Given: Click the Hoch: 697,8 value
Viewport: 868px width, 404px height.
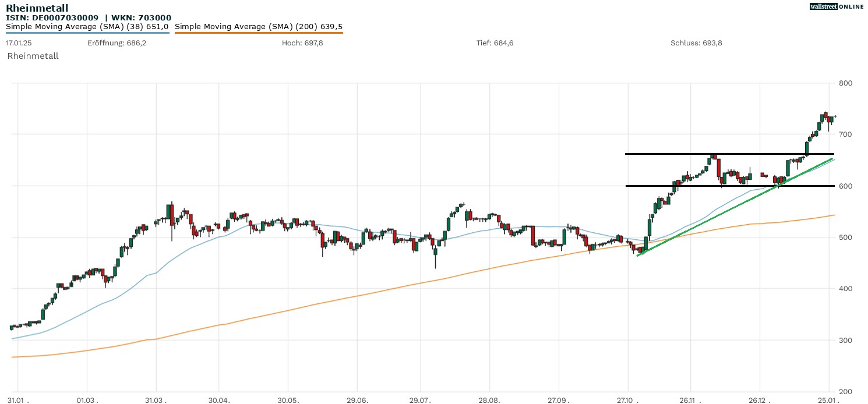Looking at the screenshot, I should (302, 43).
